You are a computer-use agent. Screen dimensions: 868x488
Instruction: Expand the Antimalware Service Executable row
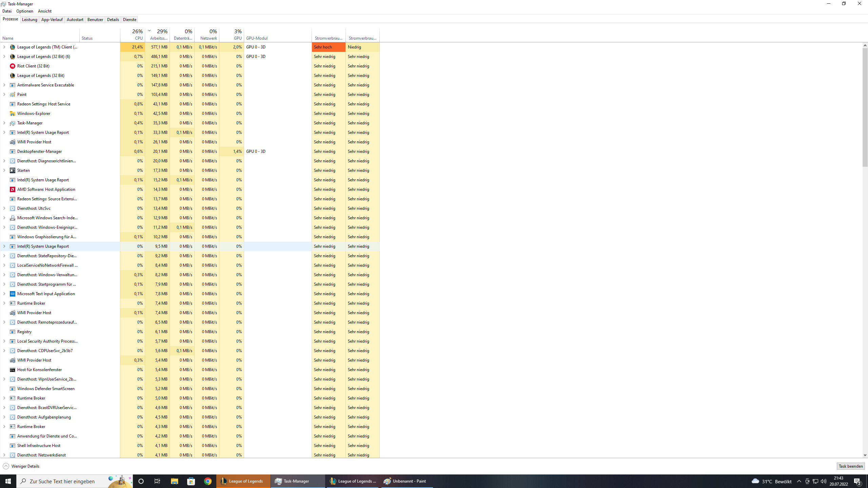[4, 85]
